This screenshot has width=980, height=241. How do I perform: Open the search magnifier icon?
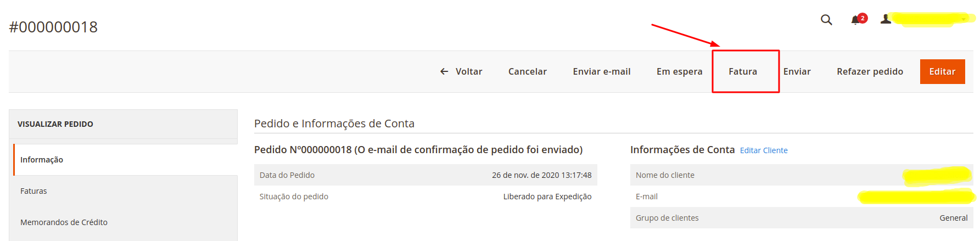(x=826, y=20)
